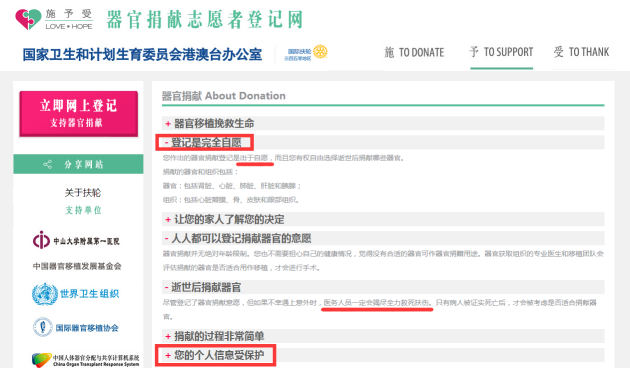Click the 国际扶轮 small text logo
630x368 pixels.
[x=298, y=54]
